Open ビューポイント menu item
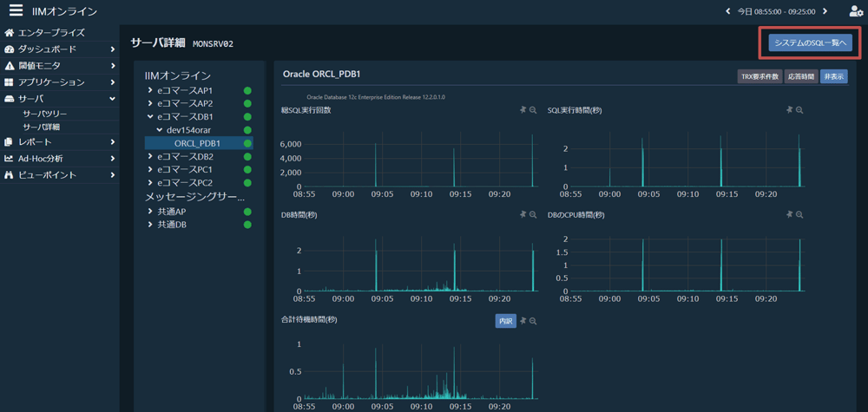 coord(60,175)
